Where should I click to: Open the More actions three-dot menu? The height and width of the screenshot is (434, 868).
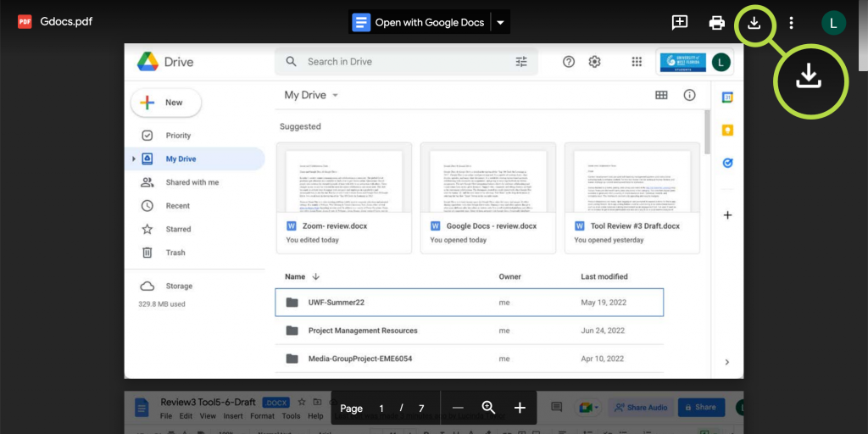pyautogui.click(x=791, y=23)
